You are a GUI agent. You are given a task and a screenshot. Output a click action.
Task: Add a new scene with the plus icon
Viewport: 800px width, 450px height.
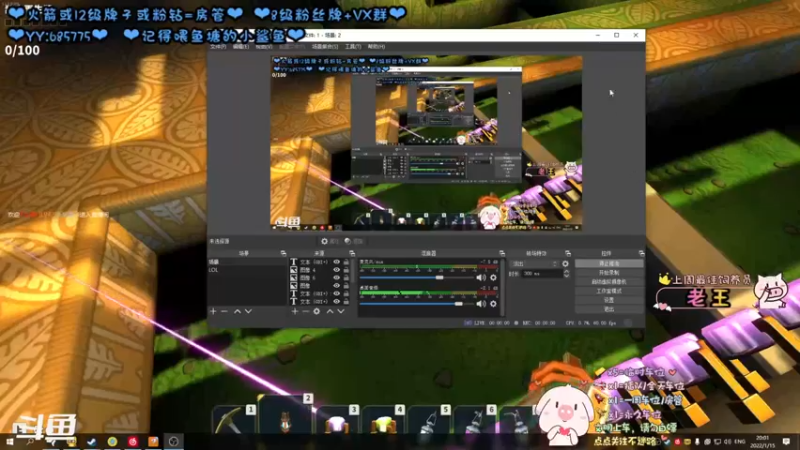pos(213,311)
